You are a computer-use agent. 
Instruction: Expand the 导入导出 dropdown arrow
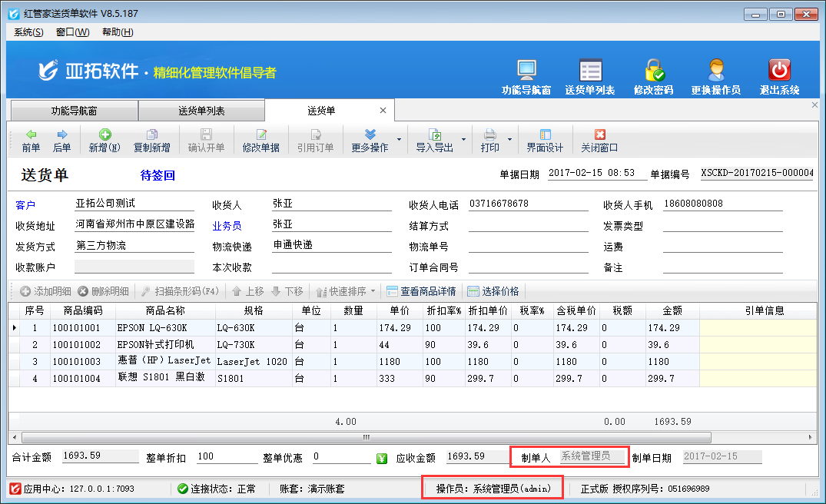[x=463, y=141]
